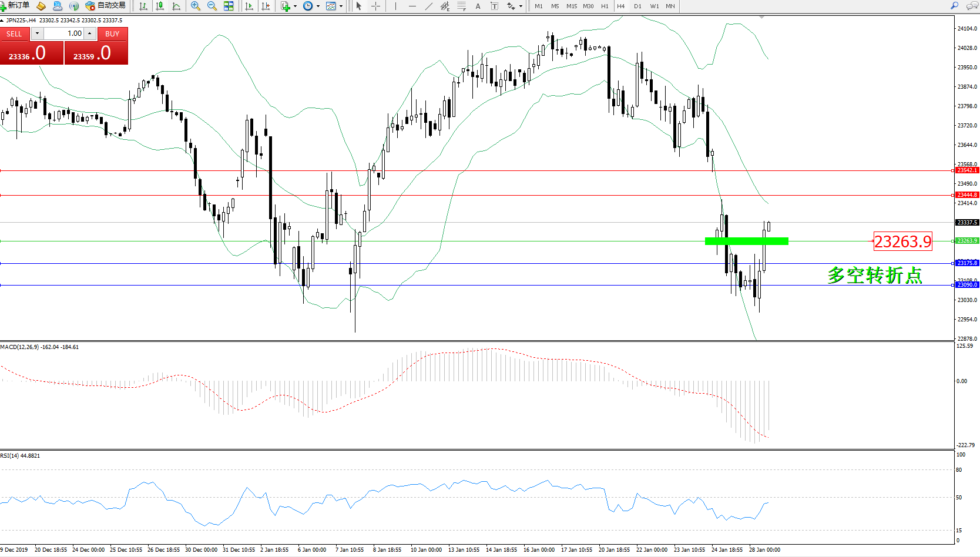The width and height of the screenshot is (980, 557).
Task: Click the BUY button
Action: click(112, 33)
